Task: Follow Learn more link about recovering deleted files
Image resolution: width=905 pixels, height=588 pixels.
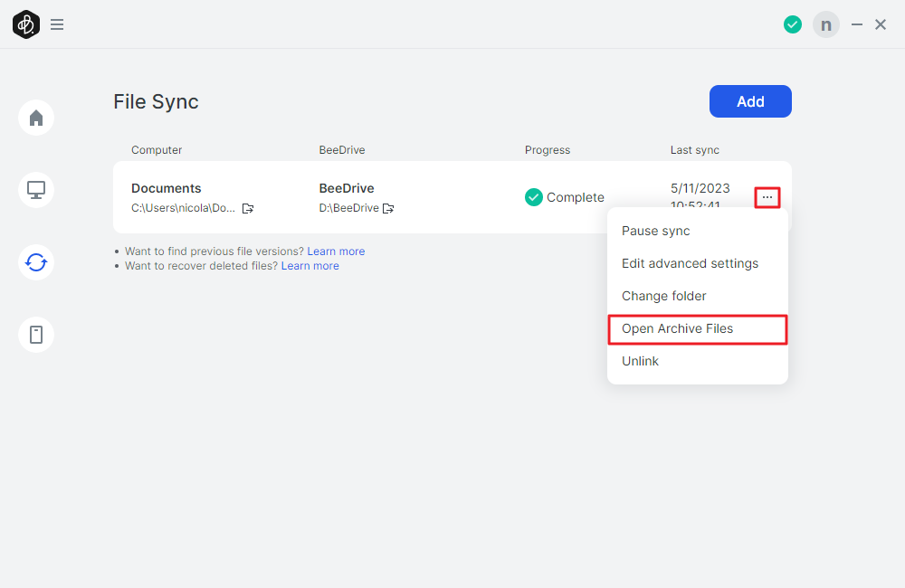Action: point(310,266)
